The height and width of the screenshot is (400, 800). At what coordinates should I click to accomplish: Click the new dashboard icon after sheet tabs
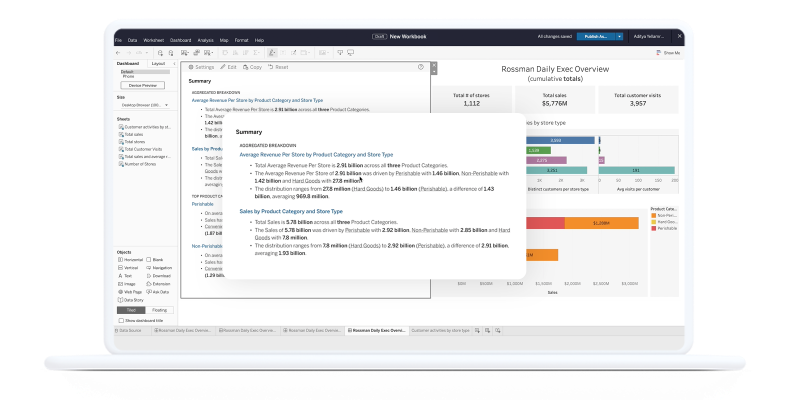487,331
